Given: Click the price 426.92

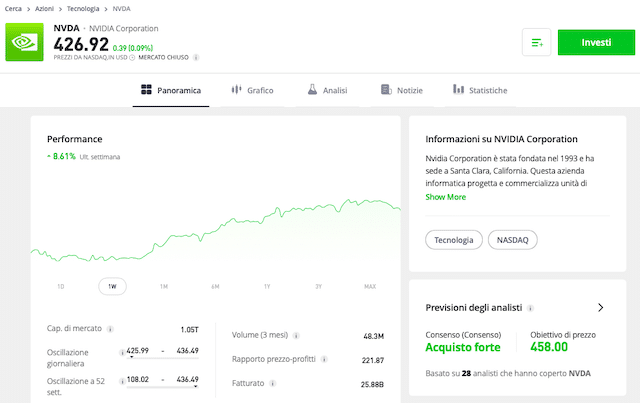Looking at the screenshot, I should pos(81,44).
